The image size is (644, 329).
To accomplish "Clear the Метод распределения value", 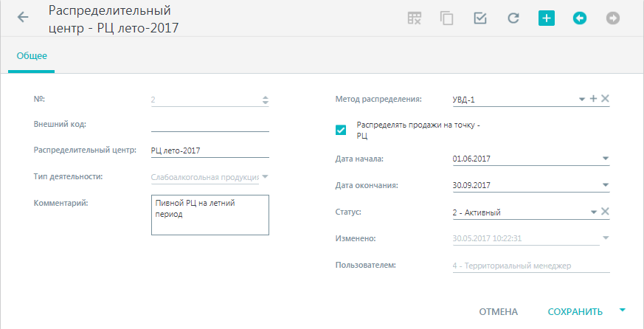I will pyautogui.click(x=605, y=99).
